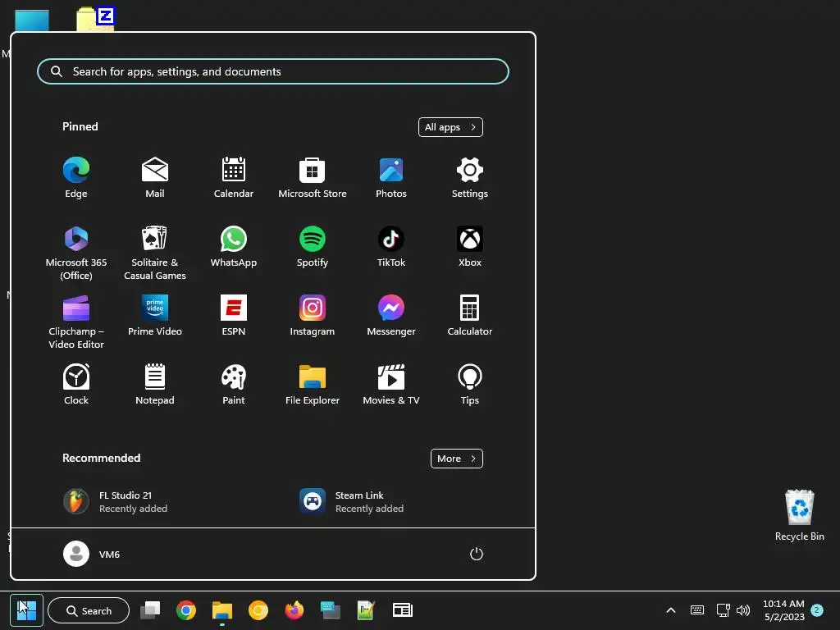This screenshot has width=840, height=630.
Task: Open the Calendar app
Action: point(234,178)
